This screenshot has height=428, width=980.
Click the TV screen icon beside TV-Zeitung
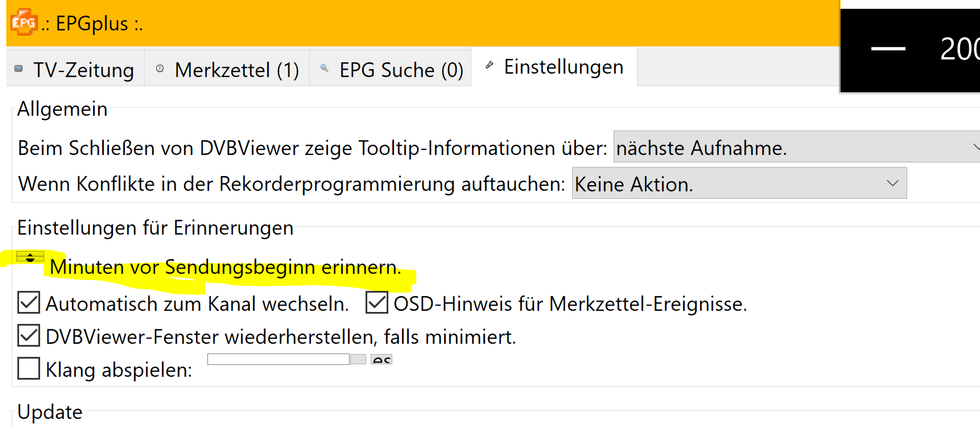tap(18, 69)
